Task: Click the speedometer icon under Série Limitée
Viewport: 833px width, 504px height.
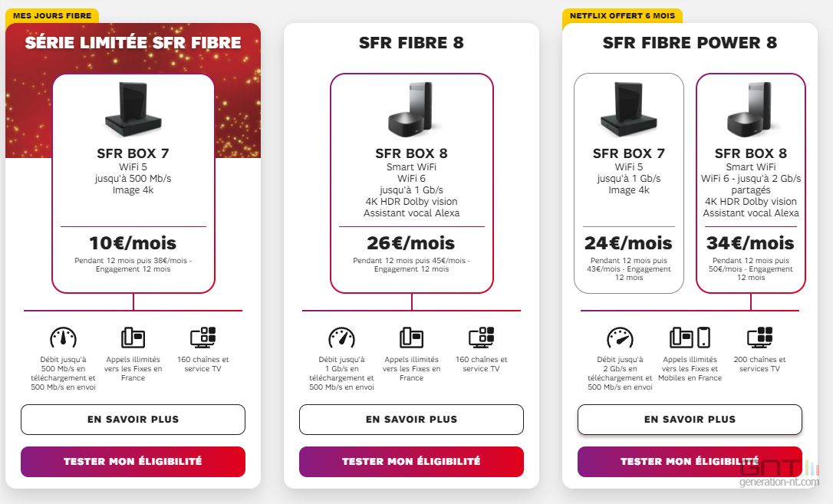Action: pyautogui.click(x=63, y=338)
